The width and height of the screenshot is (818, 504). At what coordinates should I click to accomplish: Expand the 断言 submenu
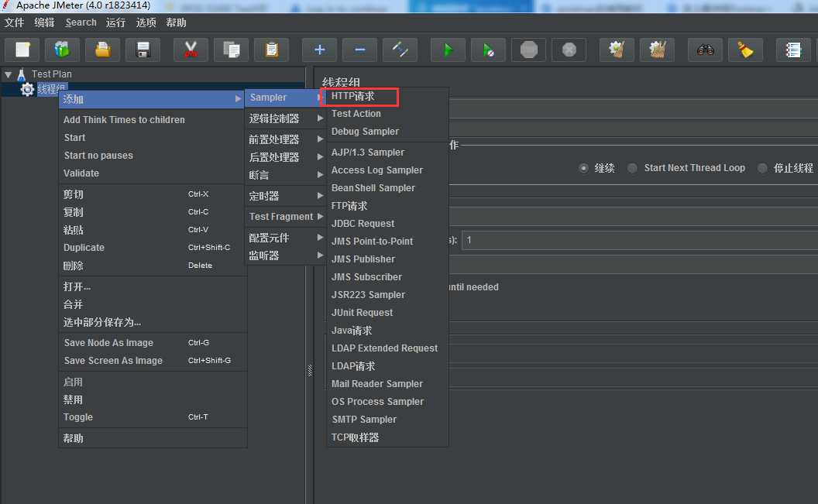(285, 175)
